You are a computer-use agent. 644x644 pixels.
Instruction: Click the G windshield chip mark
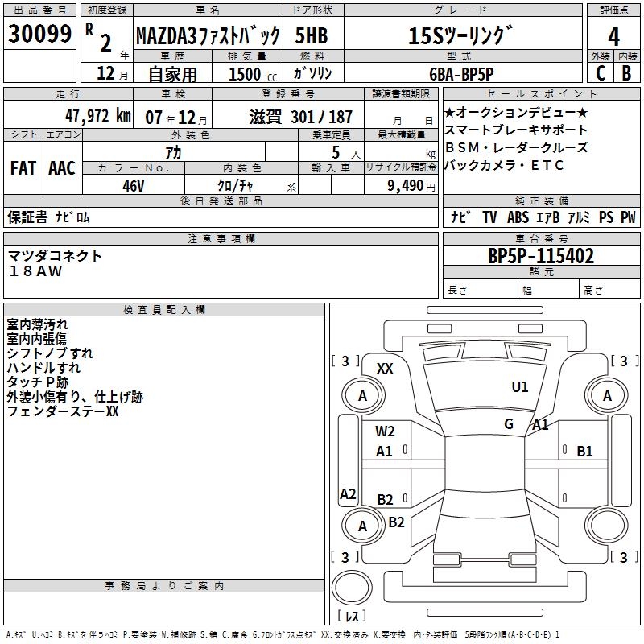pyautogui.click(x=509, y=424)
